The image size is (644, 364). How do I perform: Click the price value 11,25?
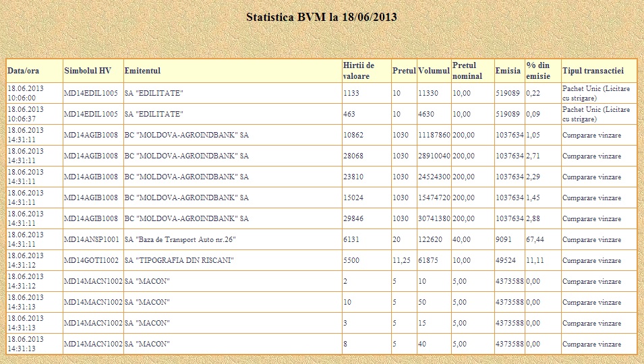pos(401,261)
